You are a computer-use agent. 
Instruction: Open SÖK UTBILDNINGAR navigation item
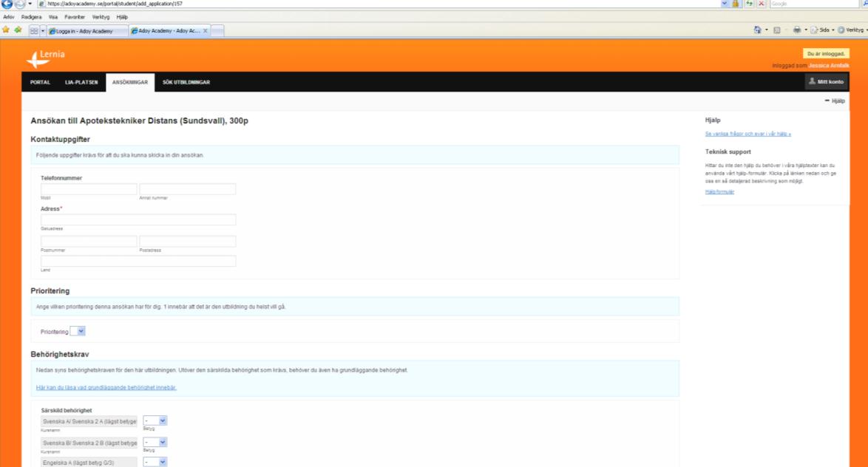186,82
